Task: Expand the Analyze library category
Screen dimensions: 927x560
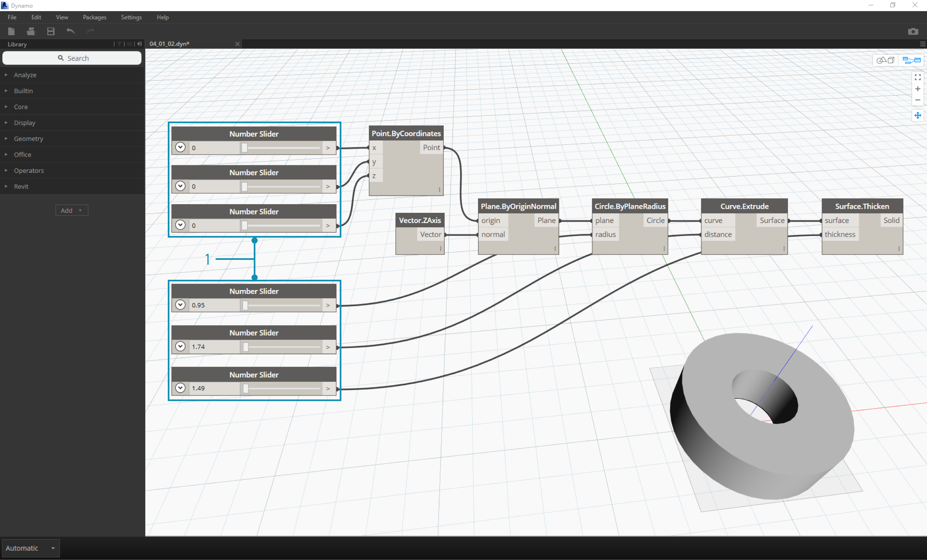Action: (72, 75)
